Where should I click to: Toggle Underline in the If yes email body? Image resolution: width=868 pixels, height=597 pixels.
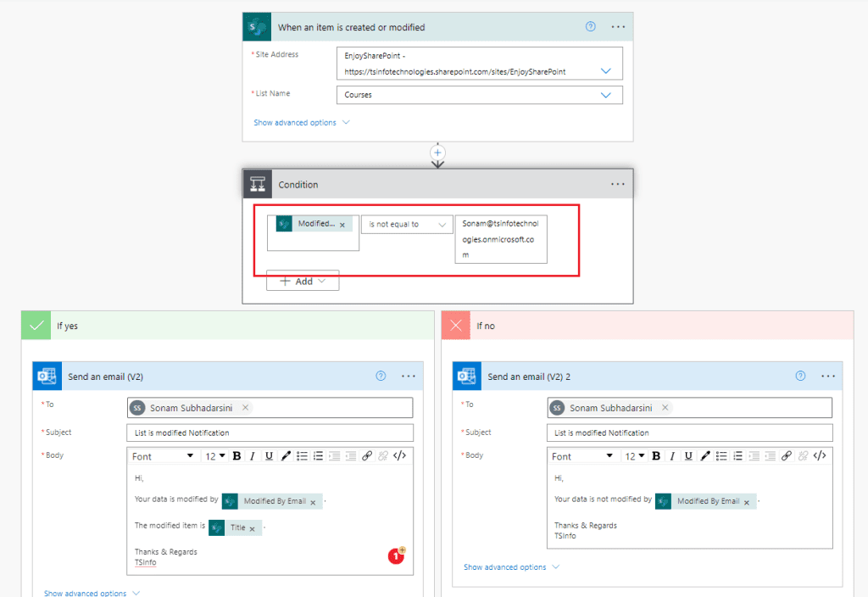pos(269,455)
